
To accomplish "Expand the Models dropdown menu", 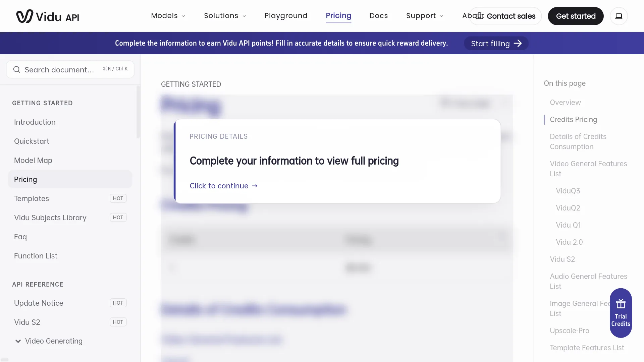I will (168, 16).
